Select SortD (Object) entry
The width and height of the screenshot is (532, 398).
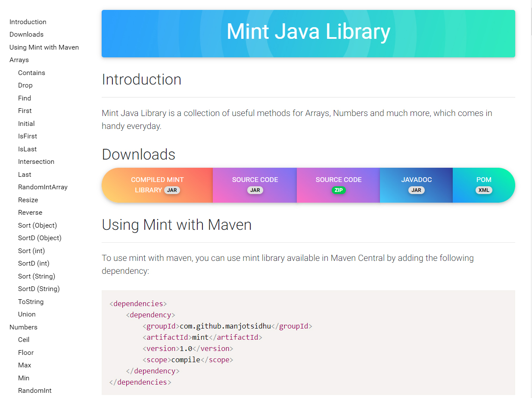pos(40,238)
